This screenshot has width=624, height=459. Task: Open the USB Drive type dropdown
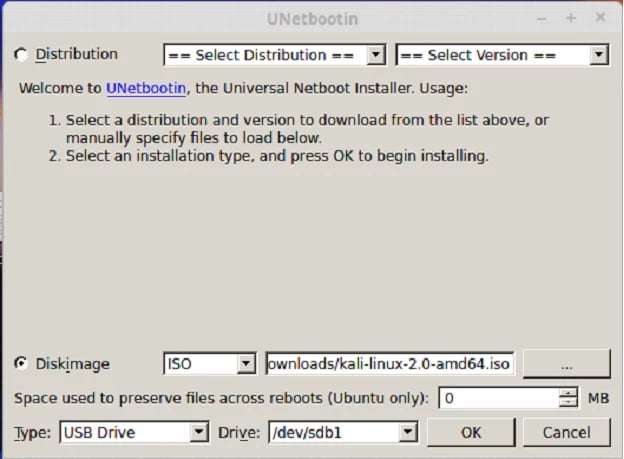point(134,432)
